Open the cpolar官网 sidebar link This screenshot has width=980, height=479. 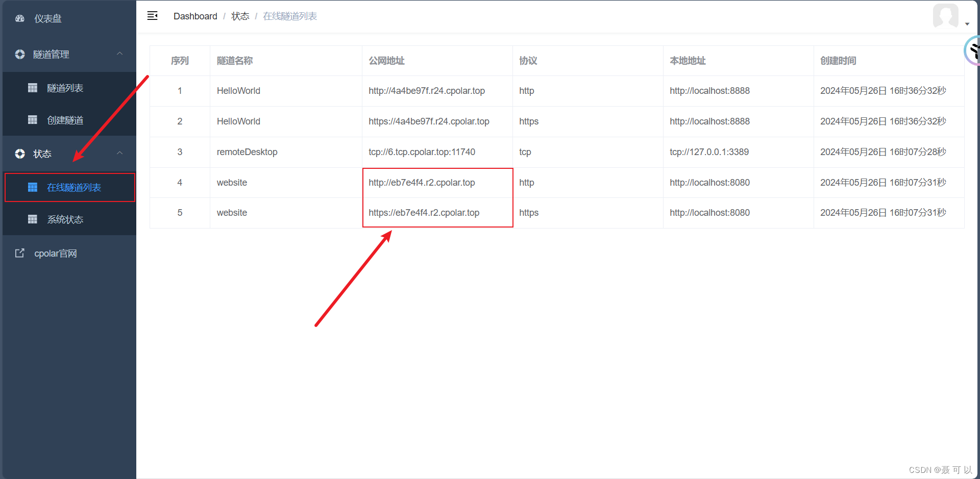pyautogui.click(x=69, y=253)
